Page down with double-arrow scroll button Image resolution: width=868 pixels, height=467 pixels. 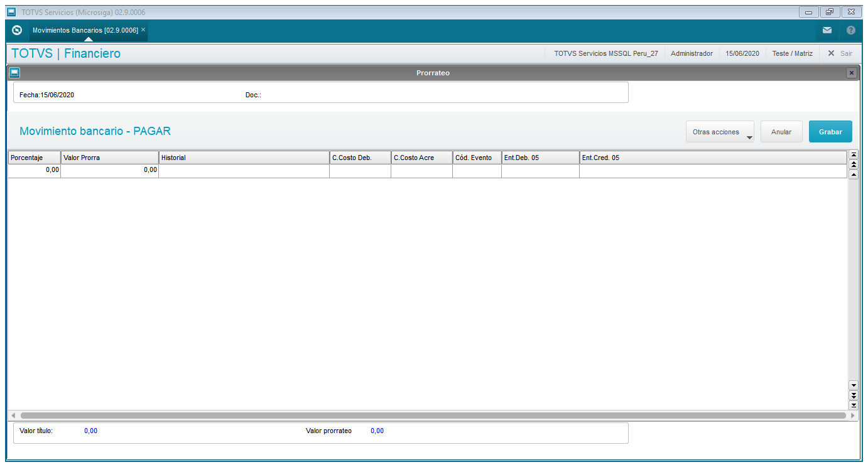pos(853,395)
